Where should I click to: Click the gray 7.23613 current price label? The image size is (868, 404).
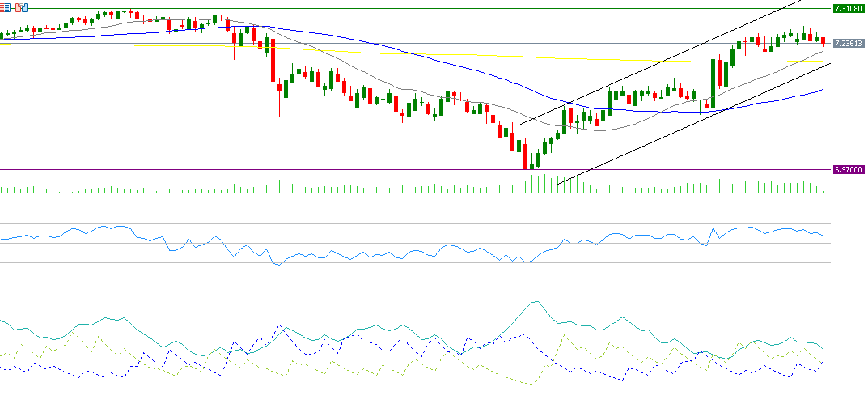click(848, 43)
